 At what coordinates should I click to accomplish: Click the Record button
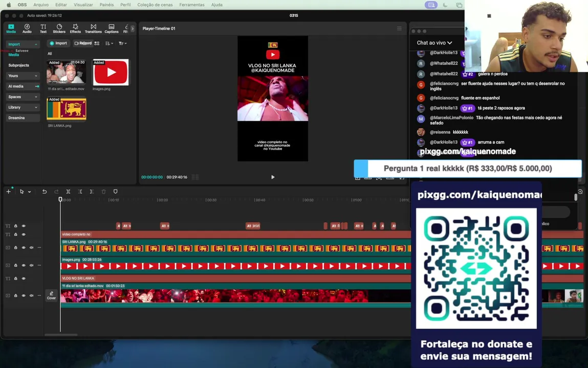83,43
